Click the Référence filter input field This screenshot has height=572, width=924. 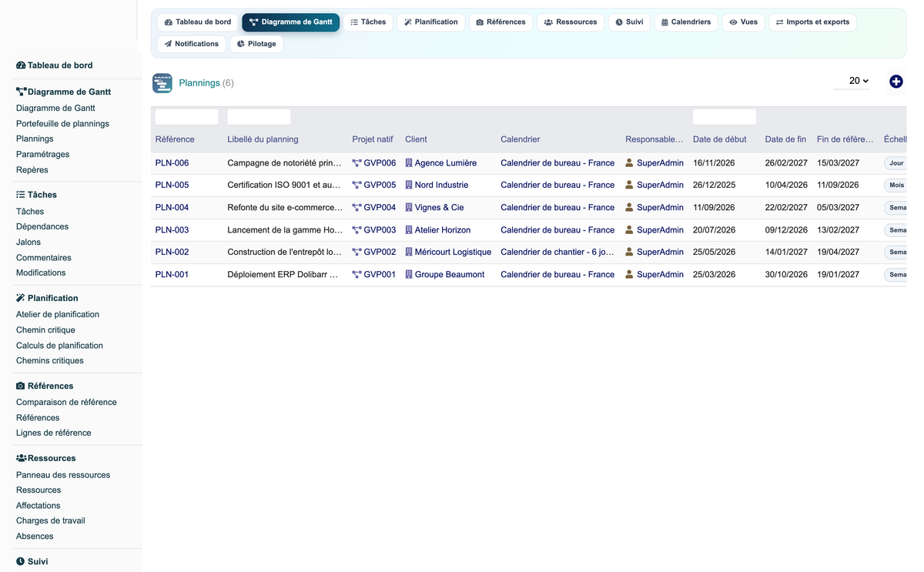(187, 117)
